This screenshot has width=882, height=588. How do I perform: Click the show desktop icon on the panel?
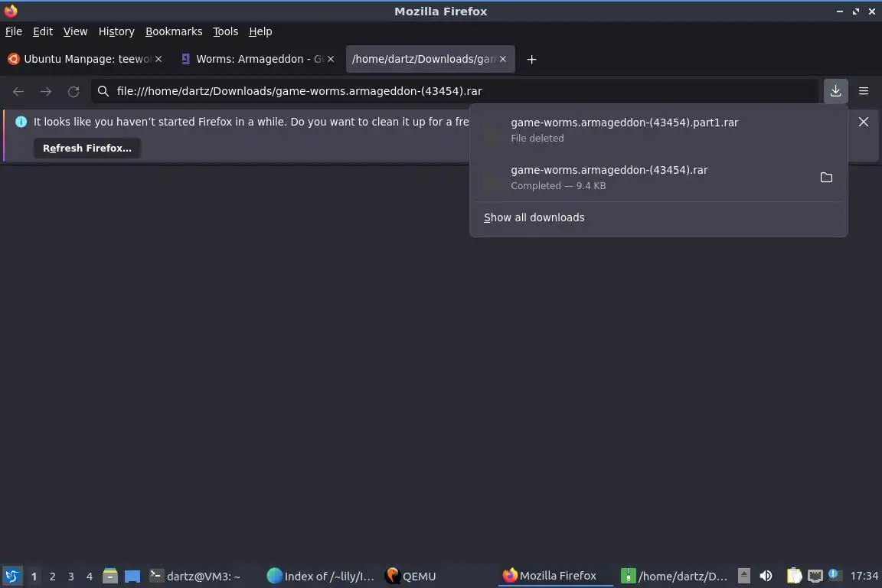coord(132,576)
